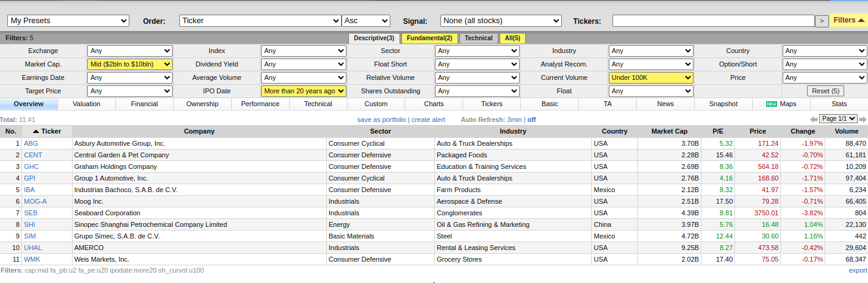Sort by the P/E column header

coord(717,131)
